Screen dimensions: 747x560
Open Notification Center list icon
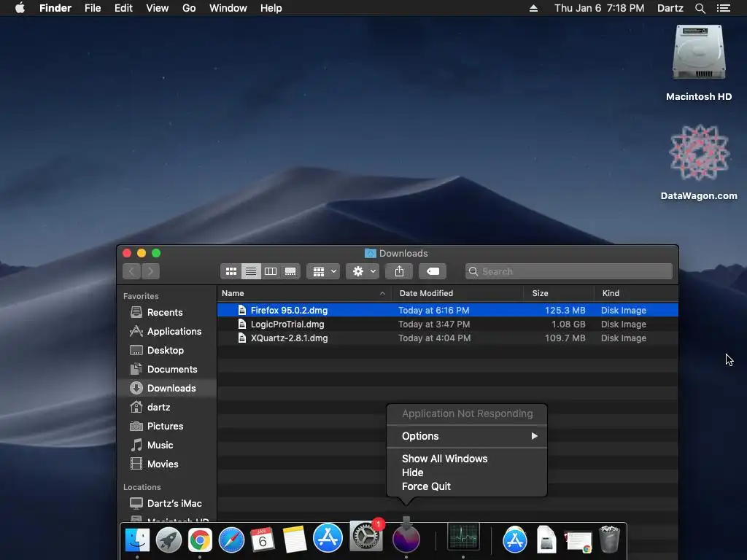[724, 8]
